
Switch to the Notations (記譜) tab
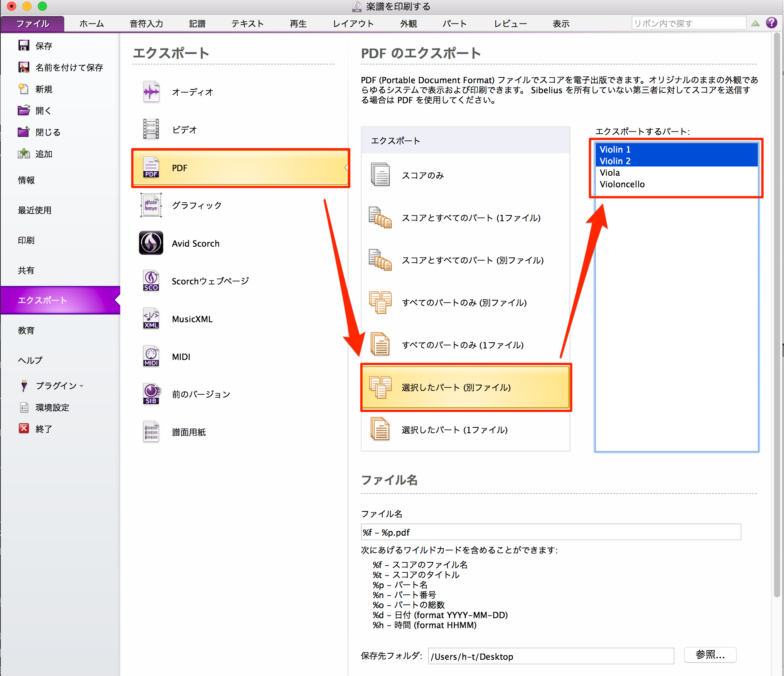click(197, 24)
